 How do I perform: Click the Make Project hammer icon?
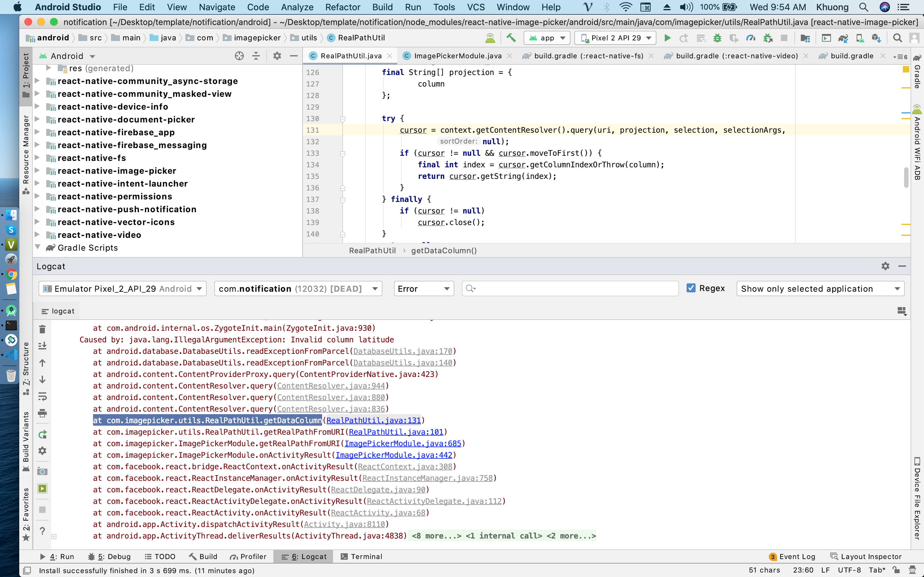pyautogui.click(x=511, y=38)
